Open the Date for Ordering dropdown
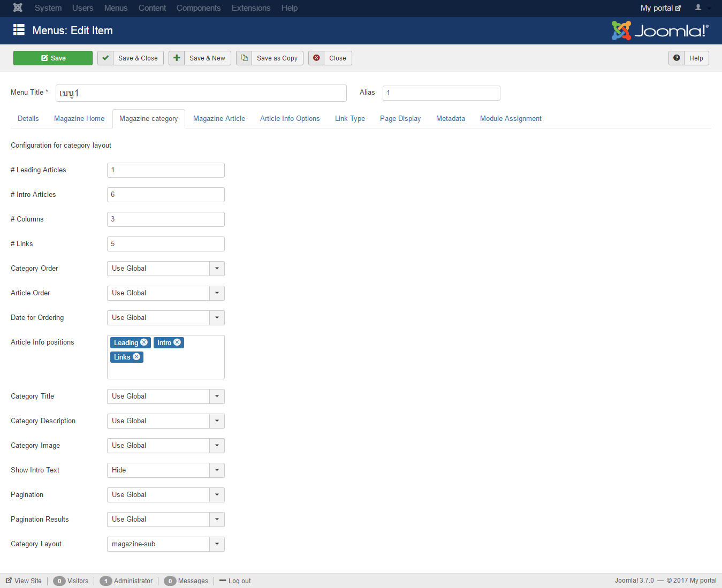 166,318
